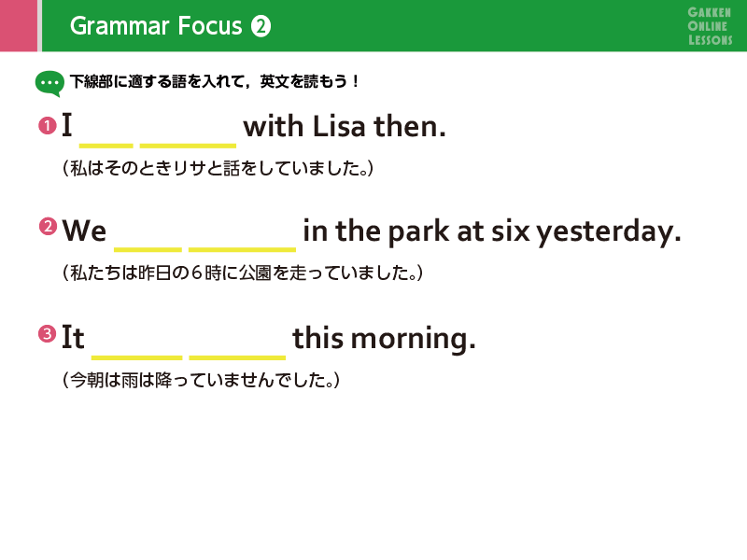Select second yellow blank before "with Lisa"

pyautogui.click(x=188, y=146)
